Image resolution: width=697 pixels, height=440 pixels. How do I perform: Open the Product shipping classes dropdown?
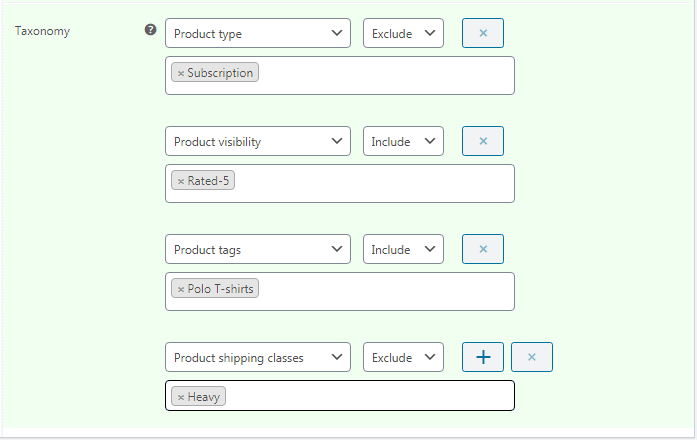point(257,357)
